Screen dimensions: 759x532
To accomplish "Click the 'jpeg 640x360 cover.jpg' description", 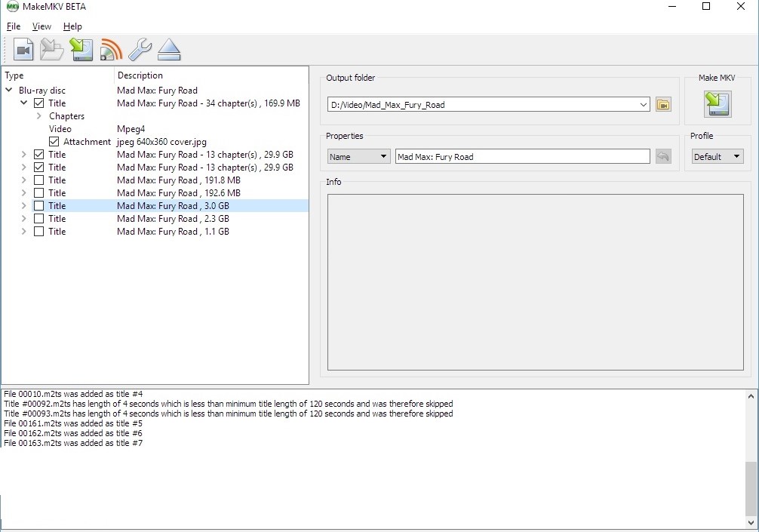I will coord(161,142).
